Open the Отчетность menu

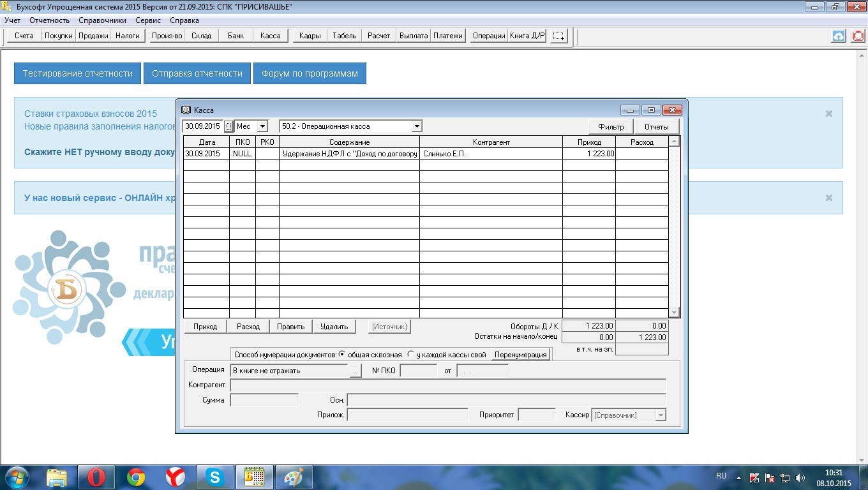50,20
